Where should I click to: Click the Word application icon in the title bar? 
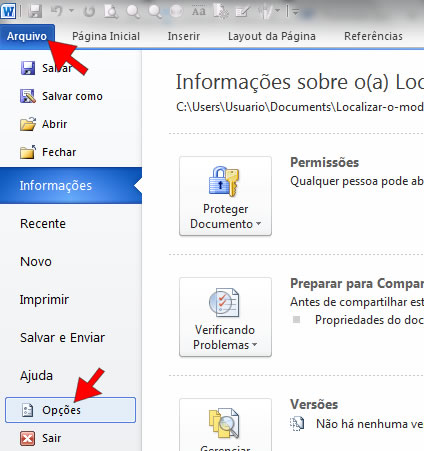pos(8,11)
